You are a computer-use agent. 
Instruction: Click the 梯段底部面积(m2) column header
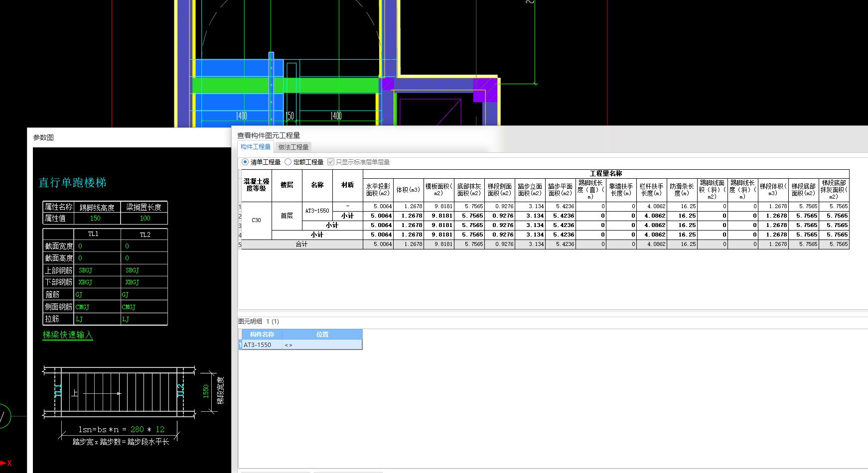tap(804, 190)
